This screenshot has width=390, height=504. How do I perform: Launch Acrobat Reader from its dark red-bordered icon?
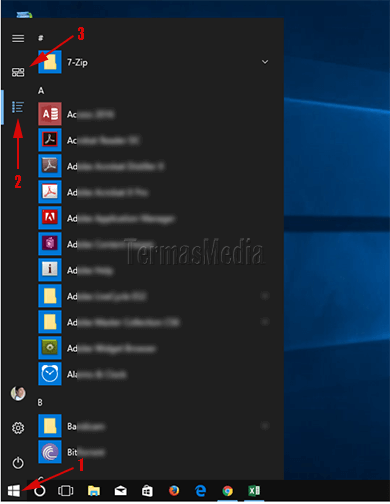point(50,140)
